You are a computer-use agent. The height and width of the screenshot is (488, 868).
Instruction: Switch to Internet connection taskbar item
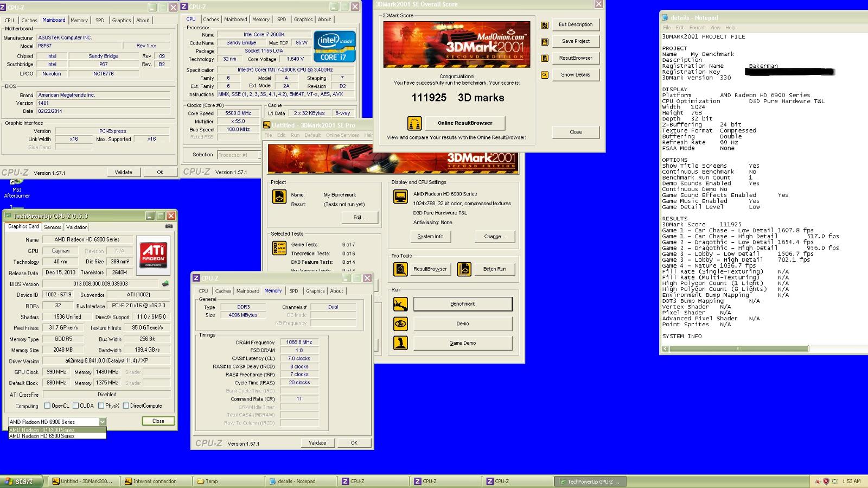pos(155,481)
